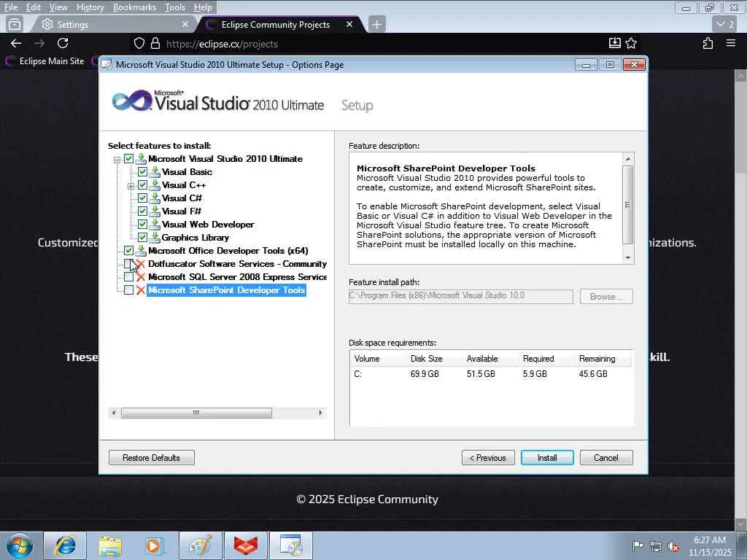The image size is (747, 560).
Task: Uncheck the Visual C# checkbox
Action: [x=142, y=198]
